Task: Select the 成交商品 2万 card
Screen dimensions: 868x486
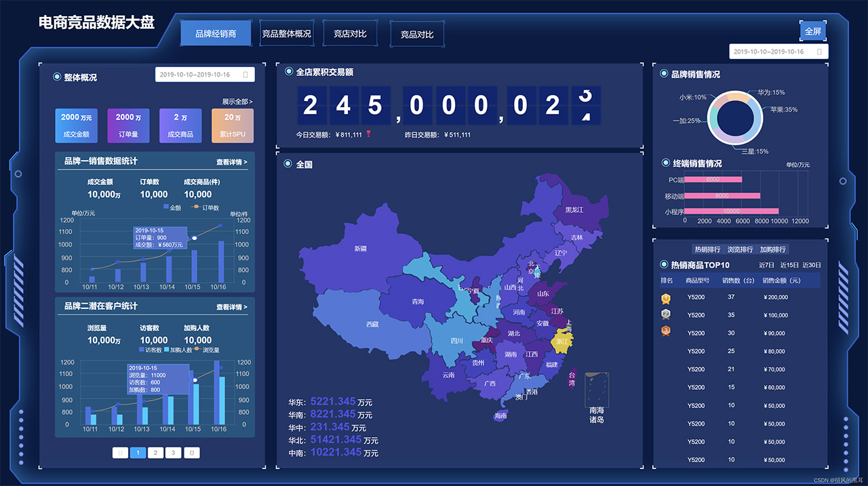Action: (180, 125)
